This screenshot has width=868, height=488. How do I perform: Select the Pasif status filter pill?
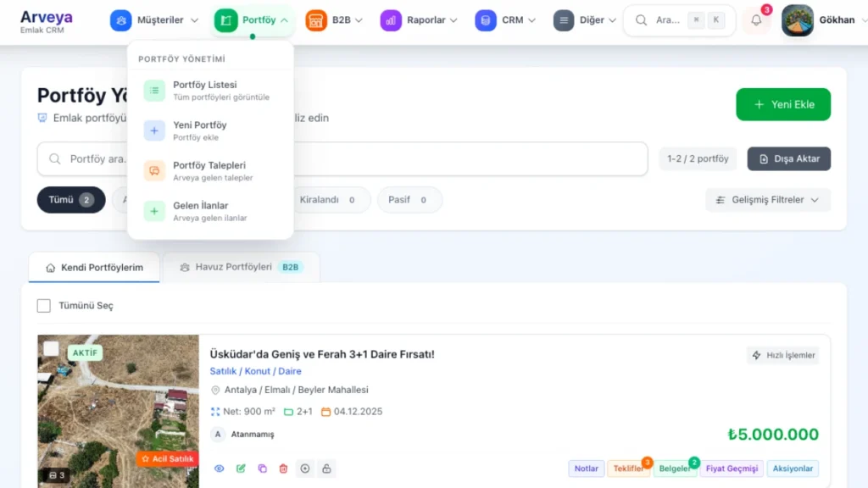pos(409,200)
